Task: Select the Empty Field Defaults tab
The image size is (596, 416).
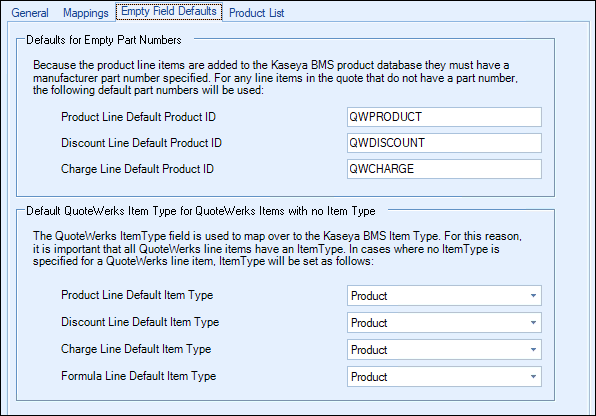Action: pyautogui.click(x=169, y=11)
